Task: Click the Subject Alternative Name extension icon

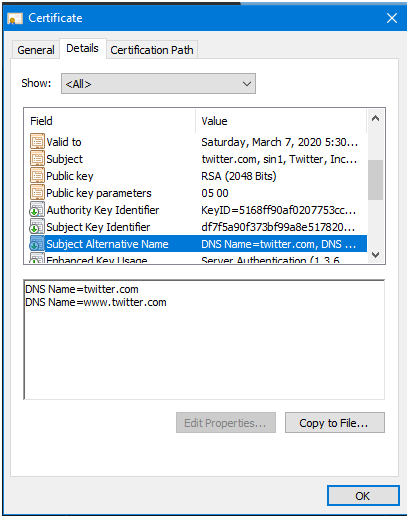Action: coord(37,243)
